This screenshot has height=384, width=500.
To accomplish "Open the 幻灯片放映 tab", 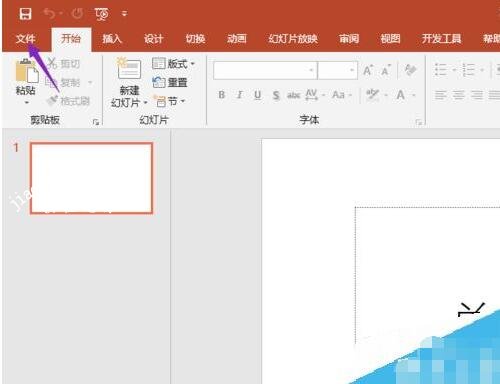I will pos(293,39).
